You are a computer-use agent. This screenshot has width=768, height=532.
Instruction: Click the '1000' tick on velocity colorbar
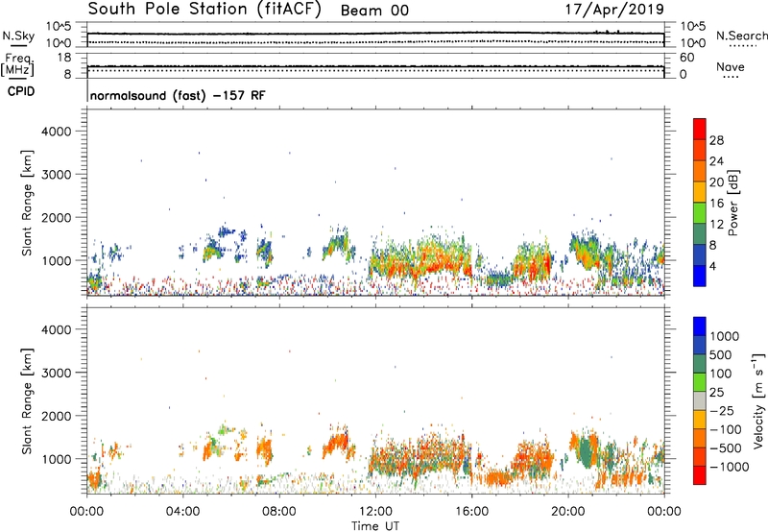pyautogui.click(x=725, y=336)
